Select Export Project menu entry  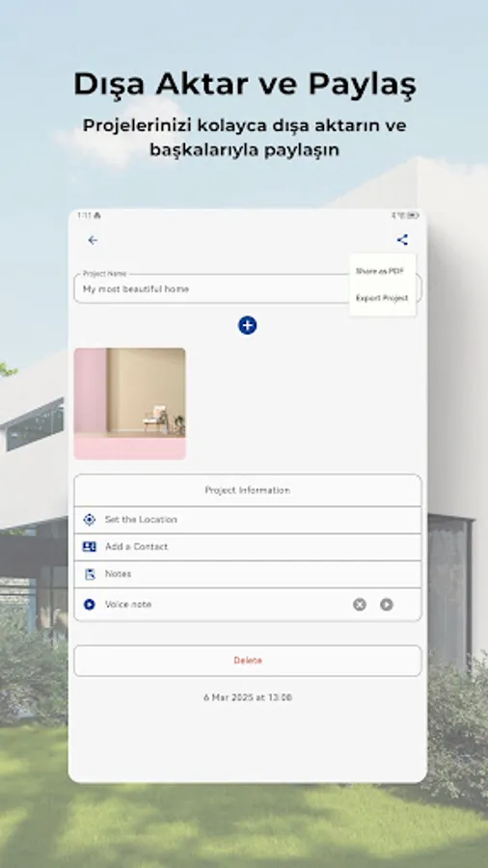point(382,298)
